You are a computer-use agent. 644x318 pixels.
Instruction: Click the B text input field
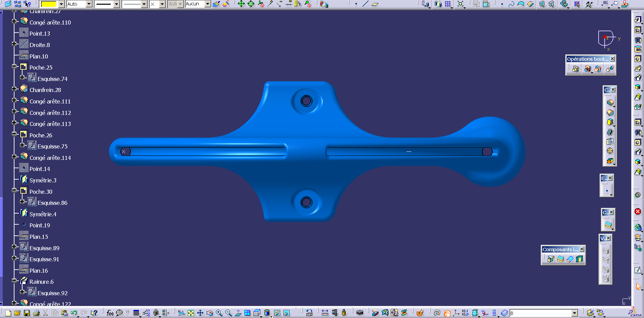540,313
